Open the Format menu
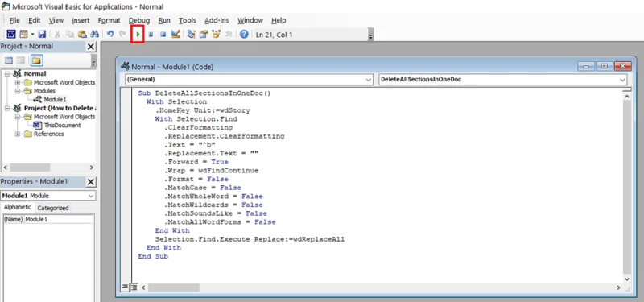Viewport: 644px width, 302px height. click(x=109, y=20)
